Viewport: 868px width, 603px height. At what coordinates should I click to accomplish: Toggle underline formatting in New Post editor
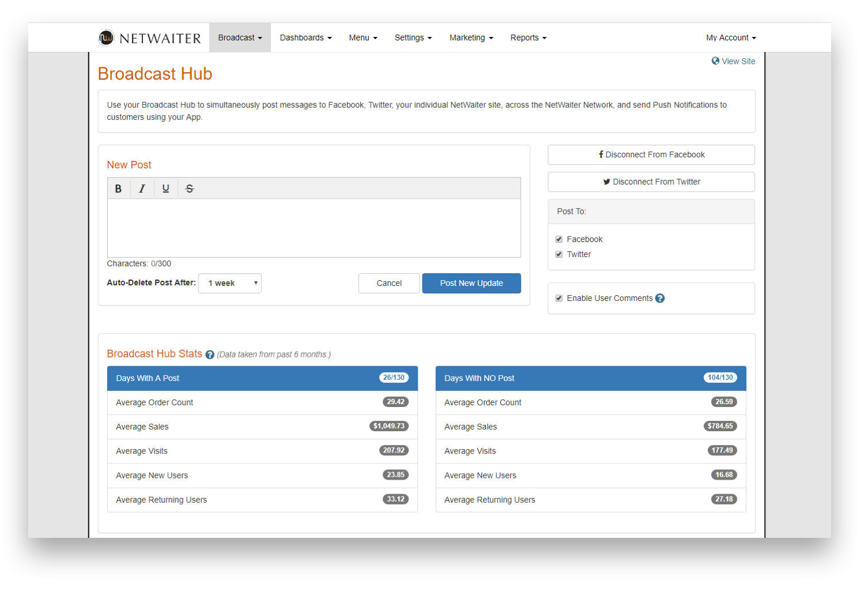click(165, 189)
